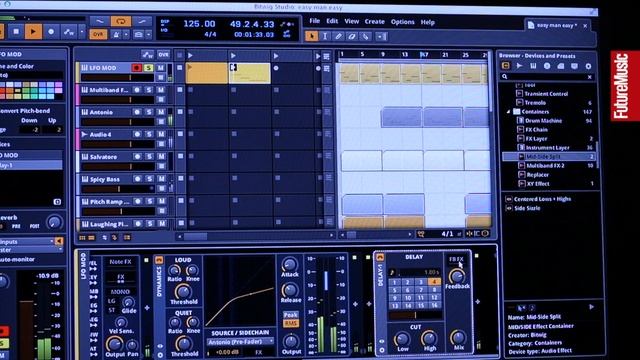Select delay beat time button 4

click(x=434, y=282)
